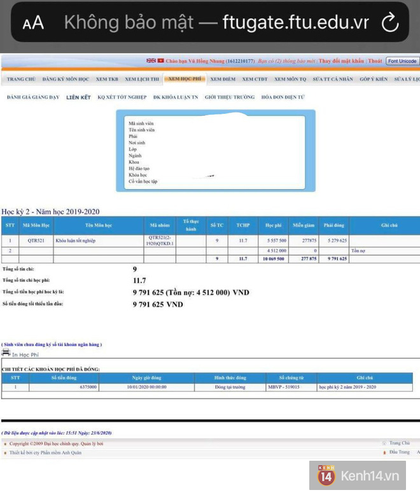Click the Thoát logout link
Image resolution: width=420 pixels, height=504 pixels.
coord(375,60)
